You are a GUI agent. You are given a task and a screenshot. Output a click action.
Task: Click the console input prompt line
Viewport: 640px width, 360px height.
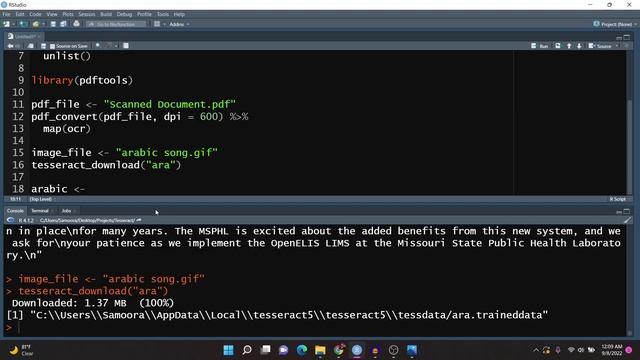316,327
